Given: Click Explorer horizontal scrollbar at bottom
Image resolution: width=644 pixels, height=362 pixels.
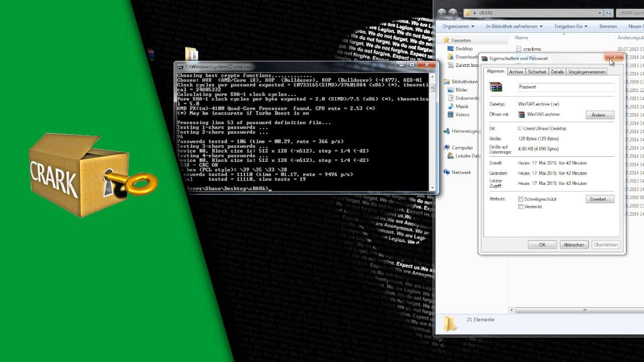Looking at the screenshot, I should (579, 311).
